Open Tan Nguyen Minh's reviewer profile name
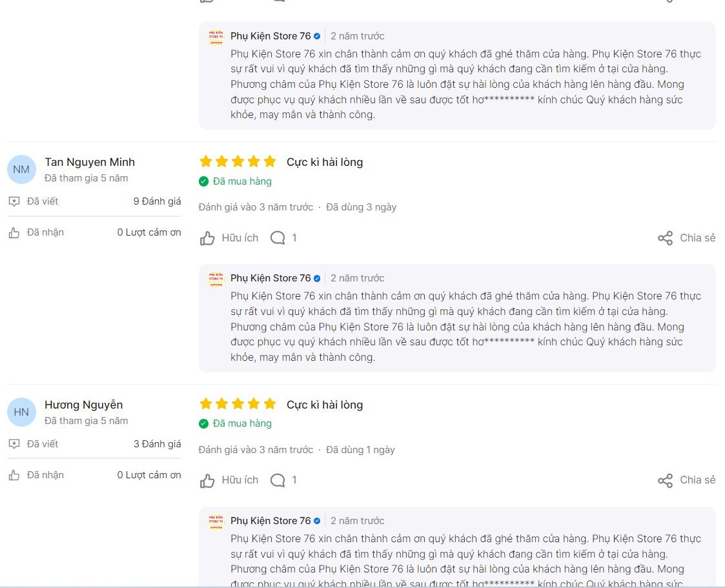 tap(90, 162)
